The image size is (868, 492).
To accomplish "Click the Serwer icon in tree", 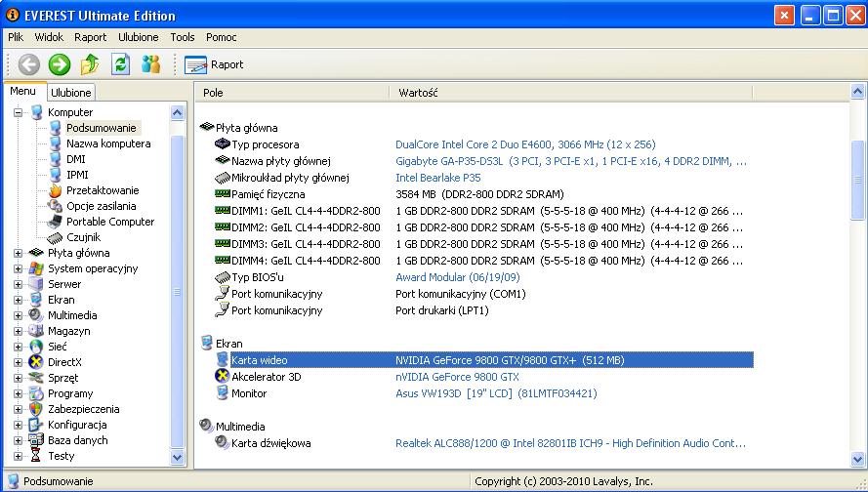I will coord(36,284).
